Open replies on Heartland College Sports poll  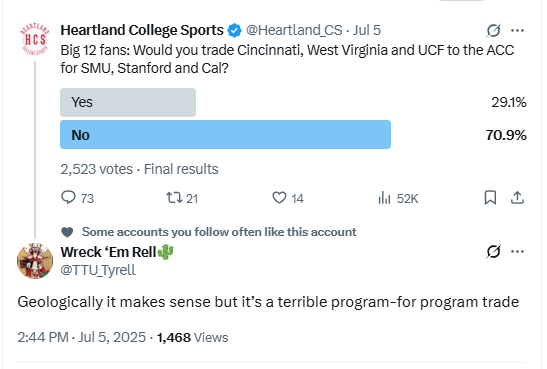77,198
